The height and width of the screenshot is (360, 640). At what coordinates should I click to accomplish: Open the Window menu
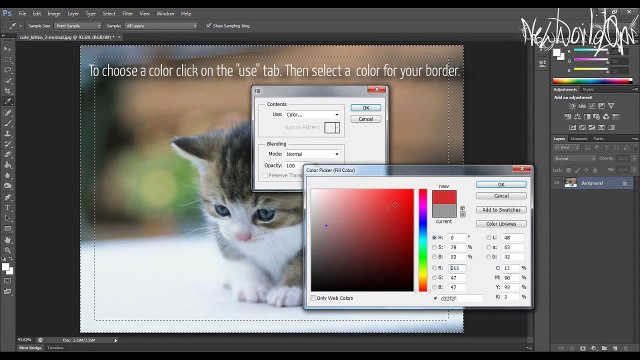pos(165,13)
